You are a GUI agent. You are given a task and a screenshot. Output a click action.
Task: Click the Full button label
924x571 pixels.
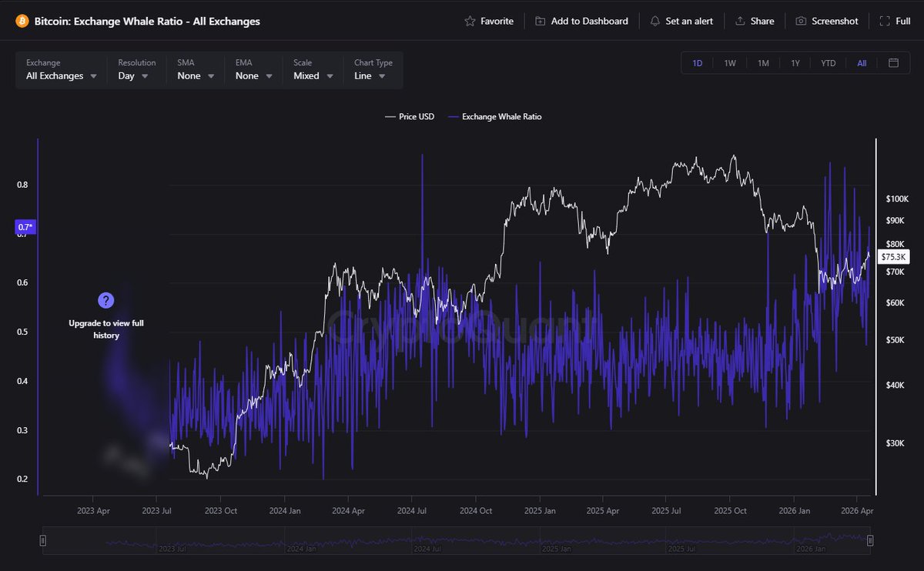(903, 22)
